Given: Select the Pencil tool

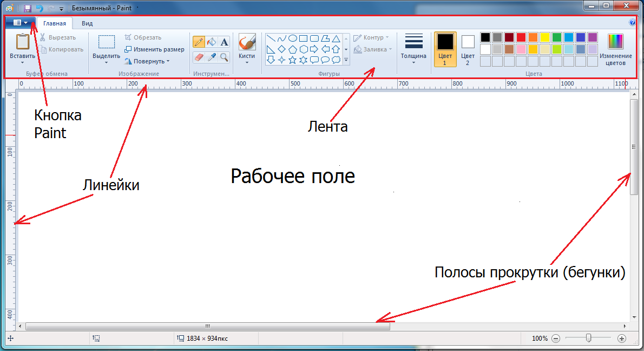Looking at the screenshot, I should tap(199, 42).
